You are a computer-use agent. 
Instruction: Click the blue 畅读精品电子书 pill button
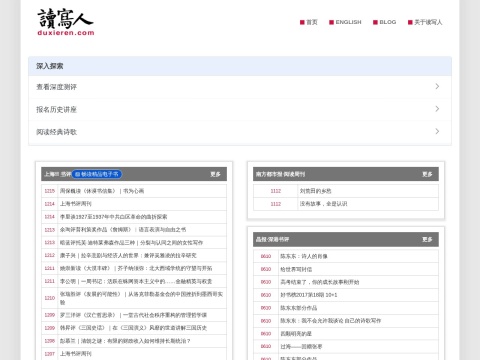coord(97,174)
